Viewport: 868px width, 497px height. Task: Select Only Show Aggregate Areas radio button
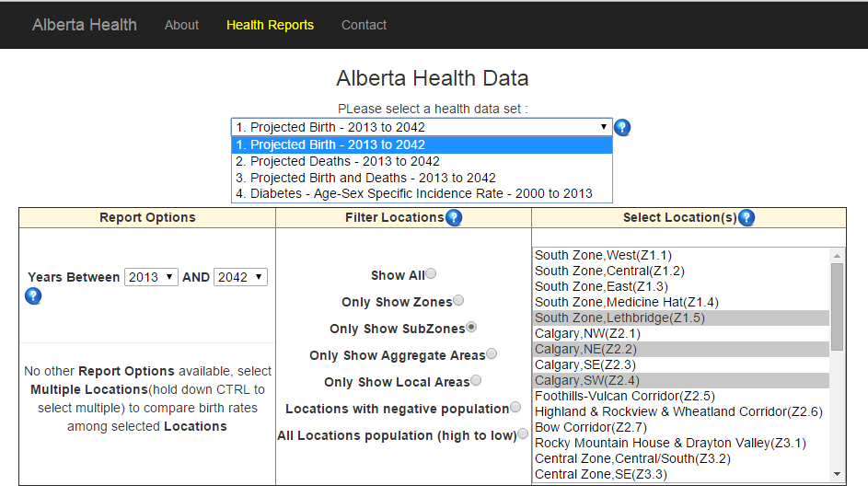coord(492,353)
